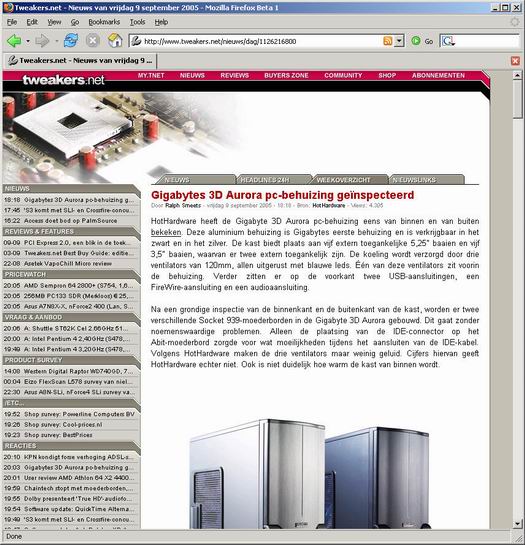The image size is (525, 545).
Task: Open the Weekoverzicht tab
Action: [344, 180]
